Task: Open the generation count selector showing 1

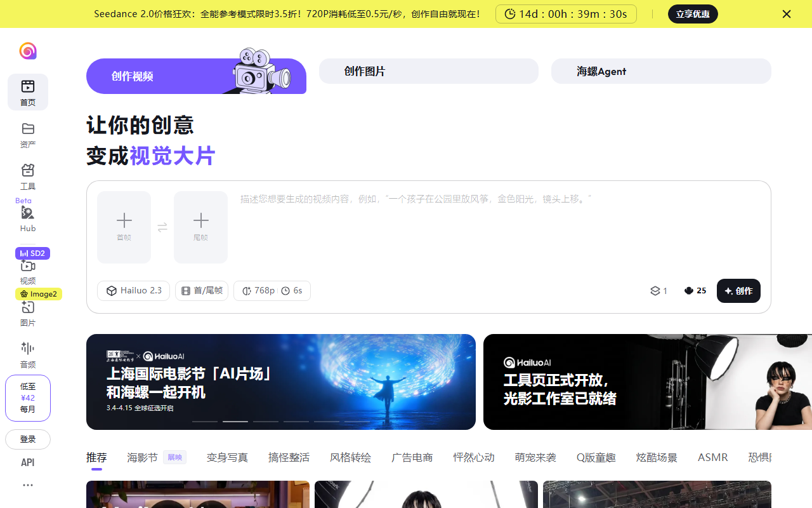Action: pyautogui.click(x=658, y=291)
